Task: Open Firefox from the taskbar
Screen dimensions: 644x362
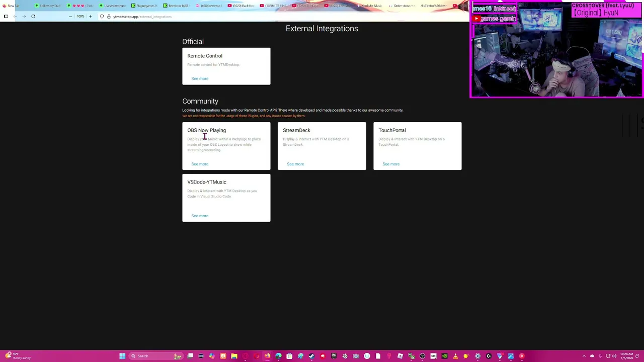Action: click(267, 356)
